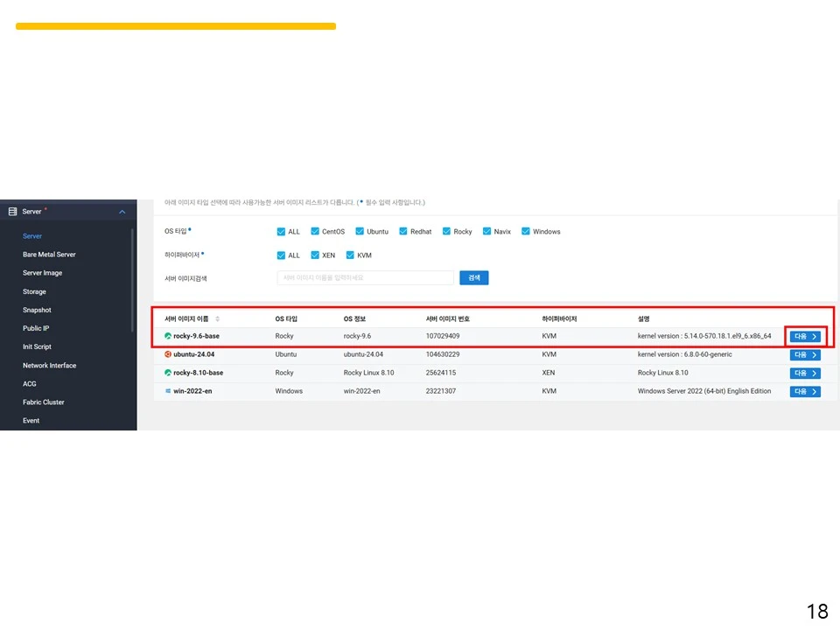Screen dimensions: 840x630
Task: Open the Snapshot menu item
Action: [x=37, y=310]
